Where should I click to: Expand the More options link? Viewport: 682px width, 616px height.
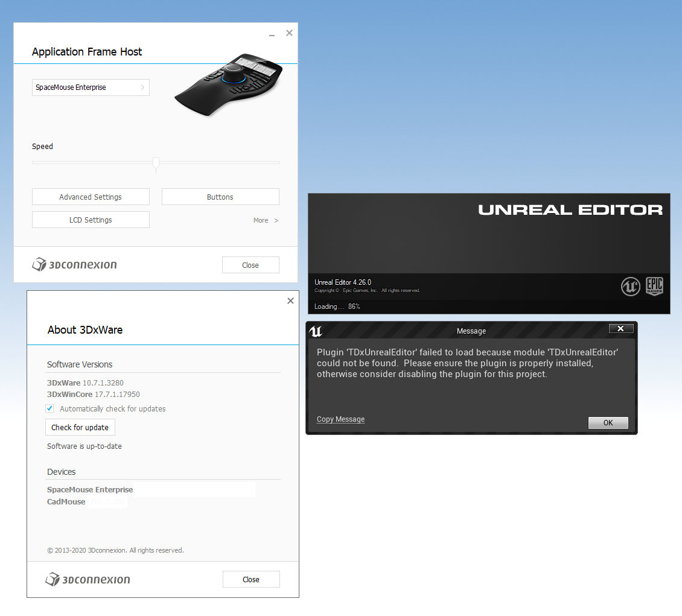click(x=266, y=220)
